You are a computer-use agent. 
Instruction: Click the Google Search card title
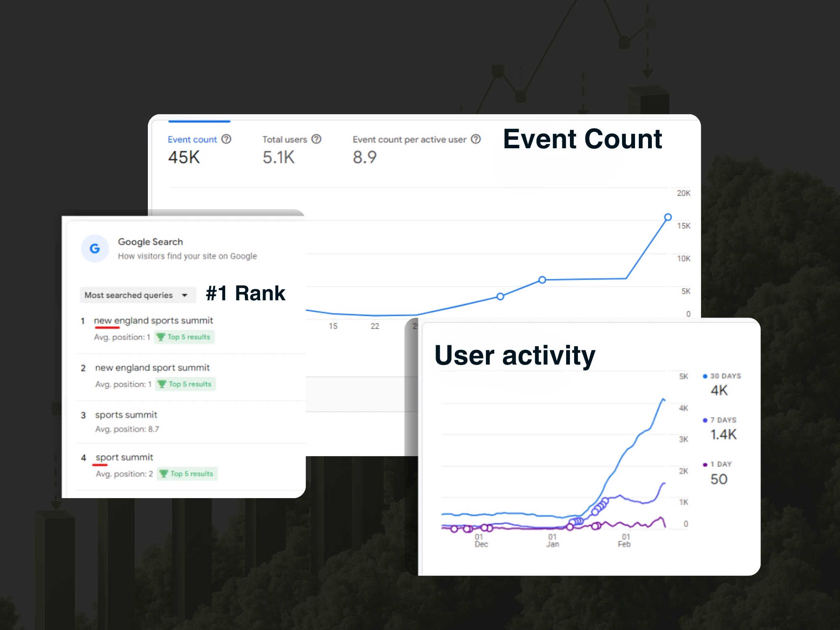pyautogui.click(x=150, y=242)
